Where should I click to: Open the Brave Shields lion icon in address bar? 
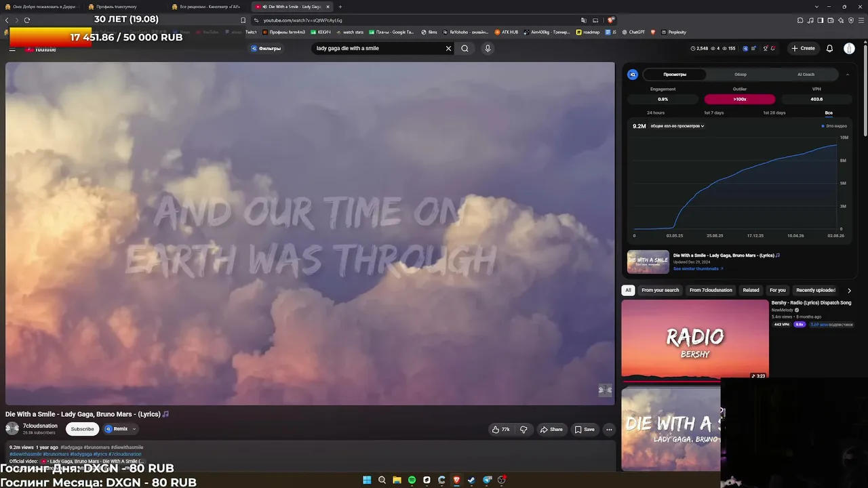pyautogui.click(x=610, y=20)
